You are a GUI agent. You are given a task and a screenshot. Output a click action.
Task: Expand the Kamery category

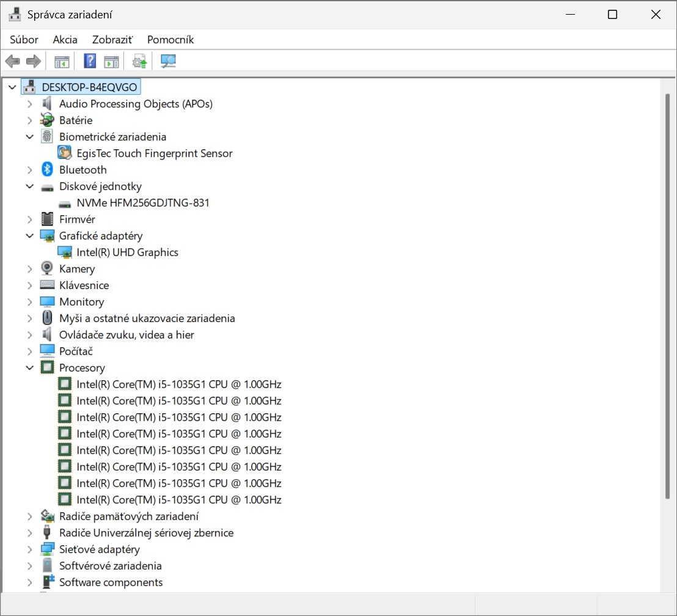(x=30, y=269)
